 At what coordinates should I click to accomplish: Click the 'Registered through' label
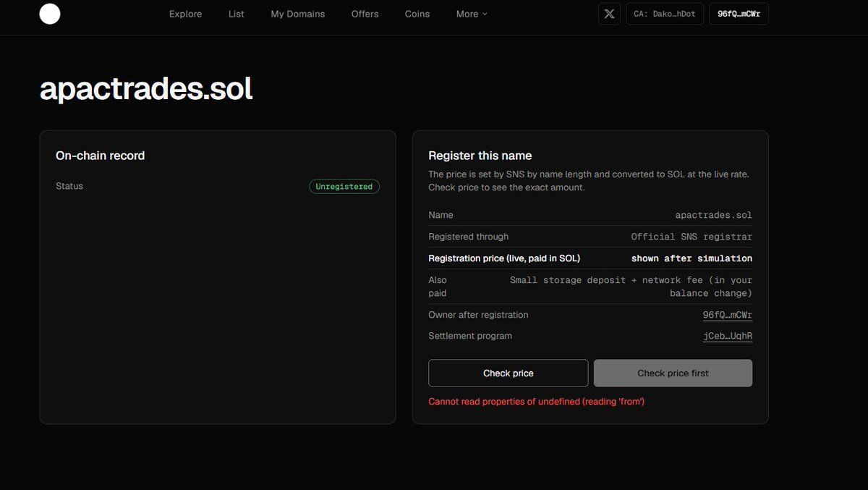469,237
